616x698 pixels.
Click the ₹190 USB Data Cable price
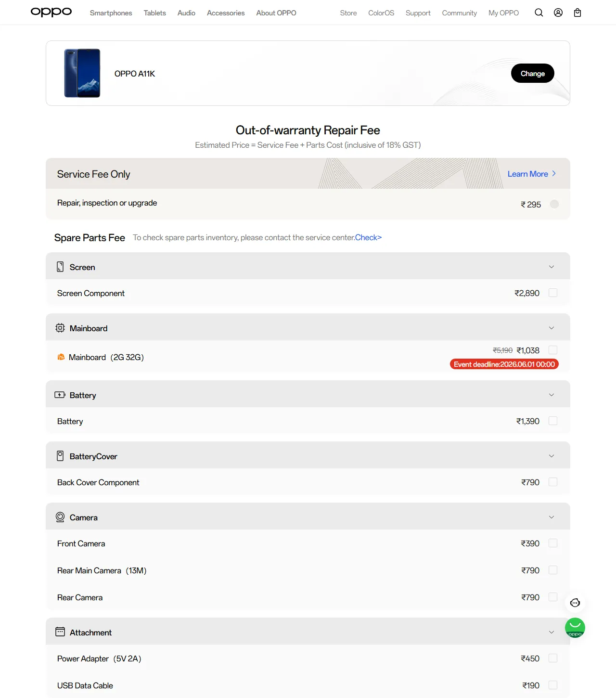[531, 685]
